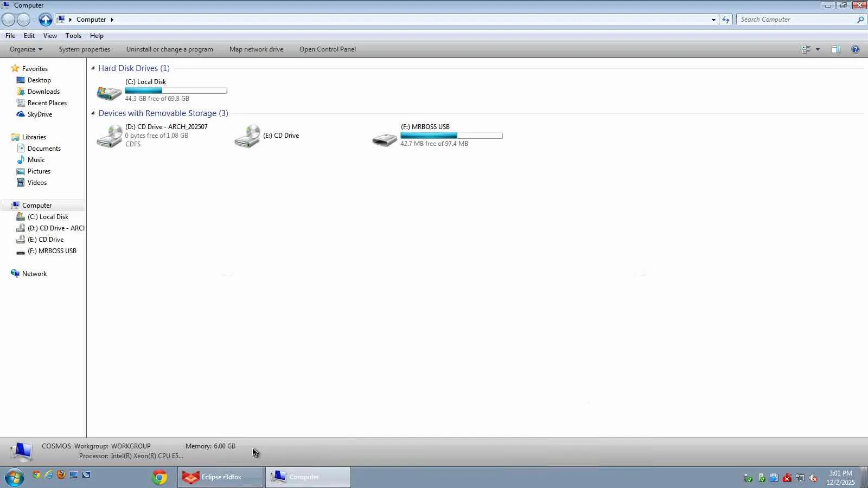
Task: Open the blue floppy disk tray icon
Action: click(x=774, y=478)
